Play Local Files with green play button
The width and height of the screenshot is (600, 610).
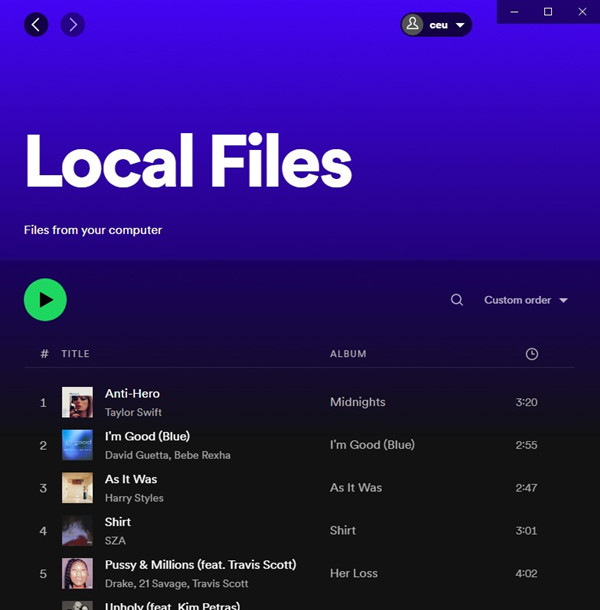(45, 300)
